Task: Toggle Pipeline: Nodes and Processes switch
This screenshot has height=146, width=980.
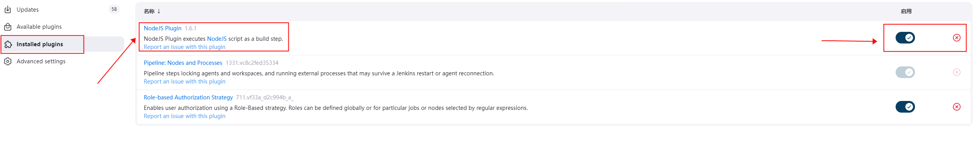Action: 905,72
